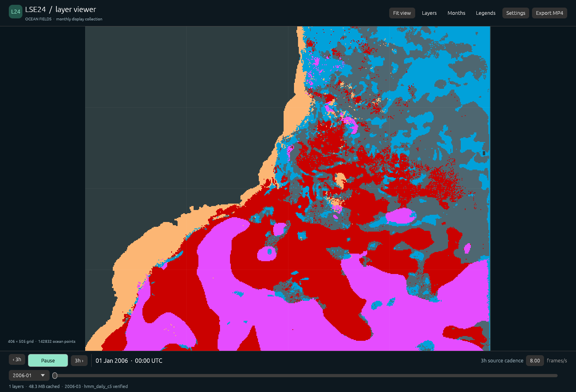The width and height of the screenshot is (576, 392).
Task: Click the Fit view button
Action: [x=402, y=13]
